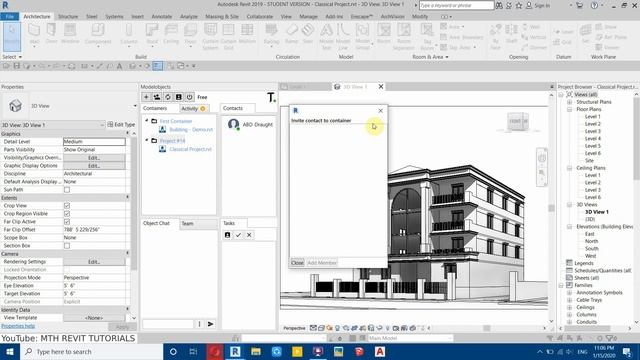Screen dimensions: 640x360
Task: Collapse the Project #14 tree node
Action: click(147, 140)
